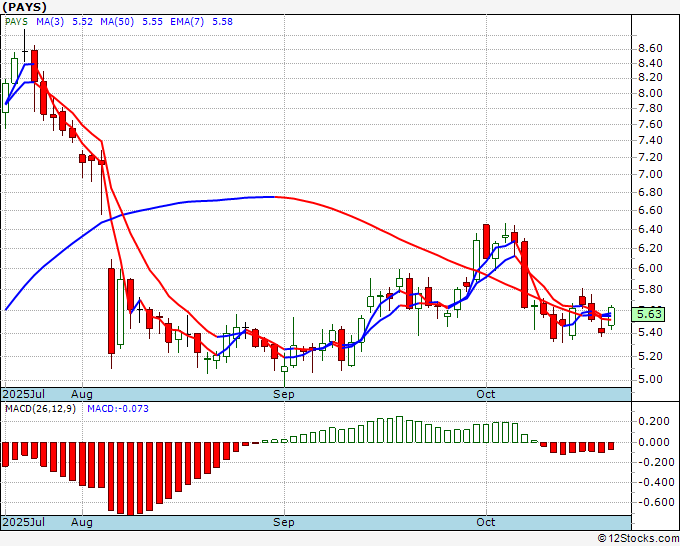Select the MA(50) indicator label
The width and height of the screenshot is (680, 546).
coord(117,22)
